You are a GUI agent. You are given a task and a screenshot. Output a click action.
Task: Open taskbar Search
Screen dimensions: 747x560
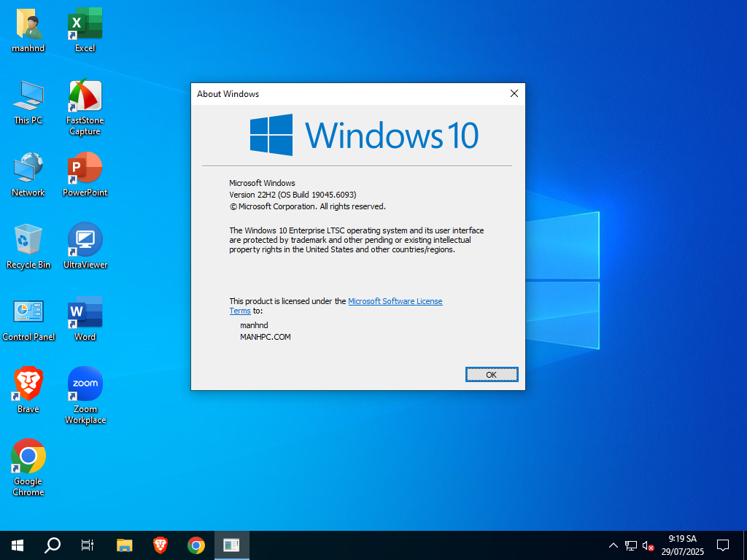(53, 545)
